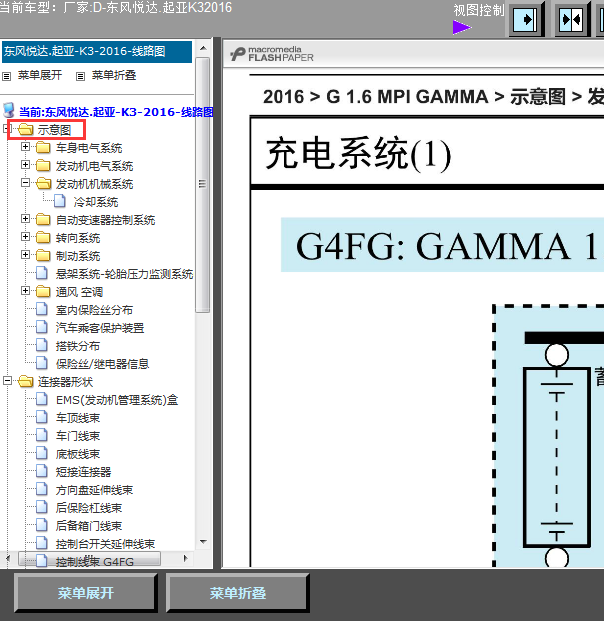Open the 汽车乘客保护装置 page
The image size is (604, 622).
click(100, 328)
